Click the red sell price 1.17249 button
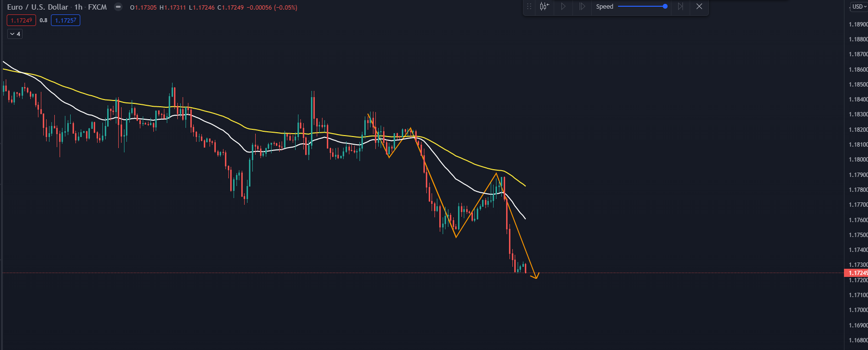Viewport: 868px width, 350px height. pyautogui.click(x=21, y=20)
